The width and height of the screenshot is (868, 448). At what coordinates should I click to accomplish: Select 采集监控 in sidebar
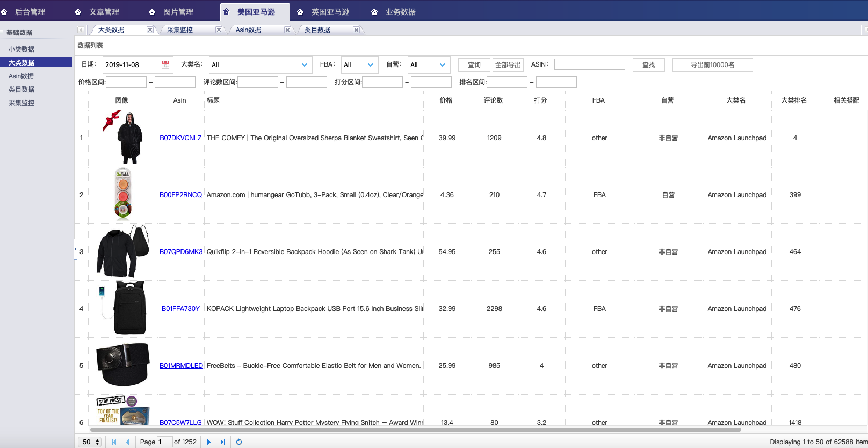tap(21, 103)
